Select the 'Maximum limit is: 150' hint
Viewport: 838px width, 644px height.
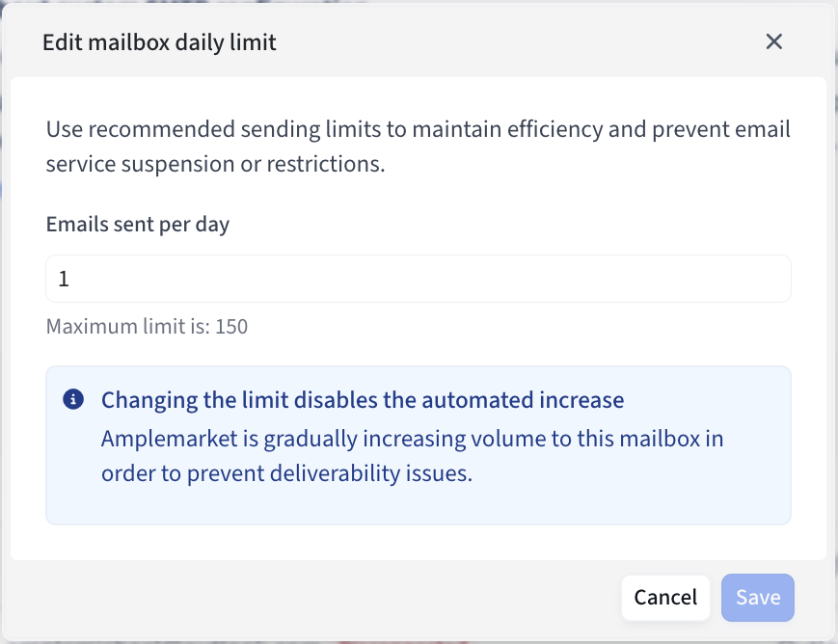tap(147, 327)
